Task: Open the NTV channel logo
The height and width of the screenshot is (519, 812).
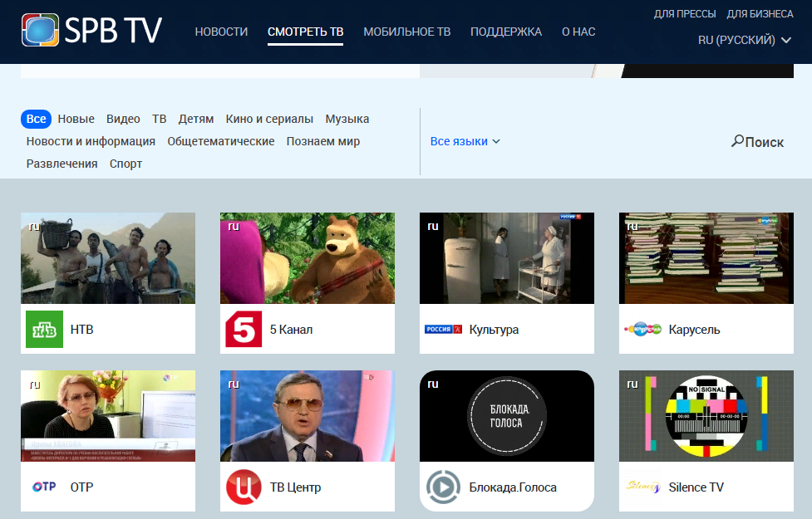Action: 44,329
